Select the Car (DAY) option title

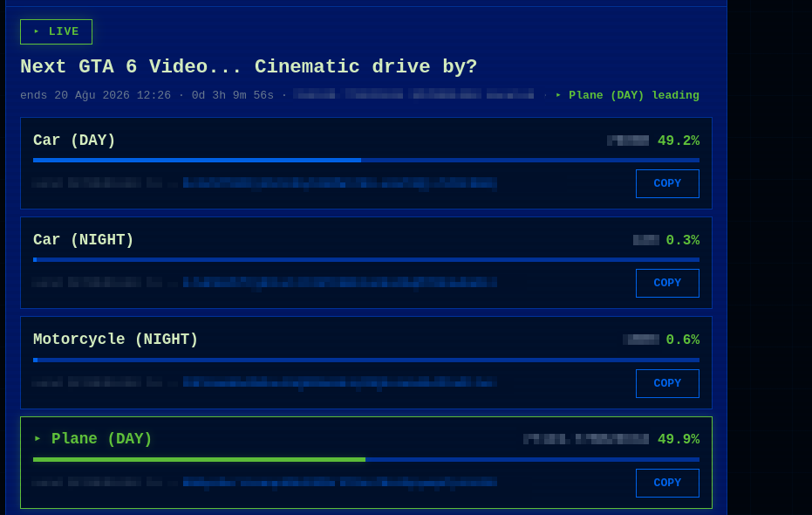click(x=74, y=141)
